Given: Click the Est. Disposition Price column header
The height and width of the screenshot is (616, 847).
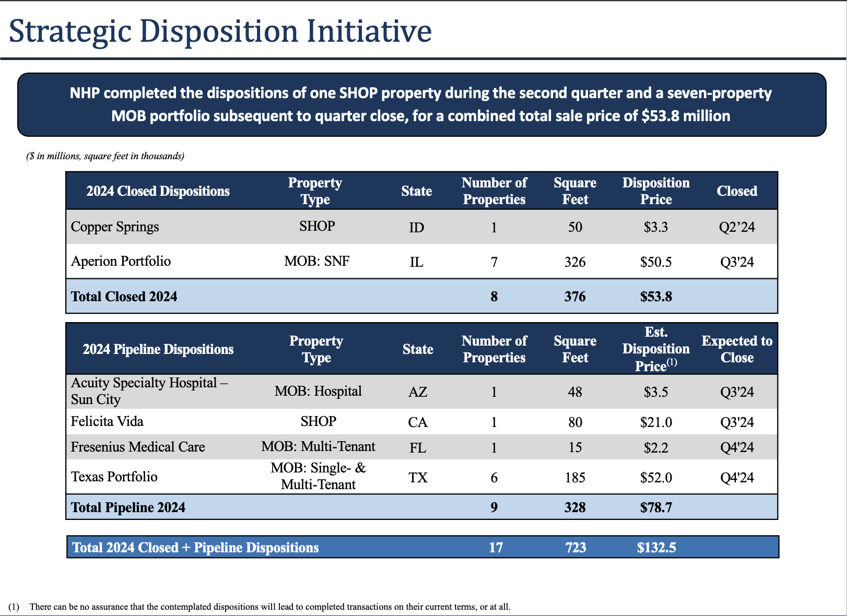Looking at the screenshot, I should click(655, 349).
